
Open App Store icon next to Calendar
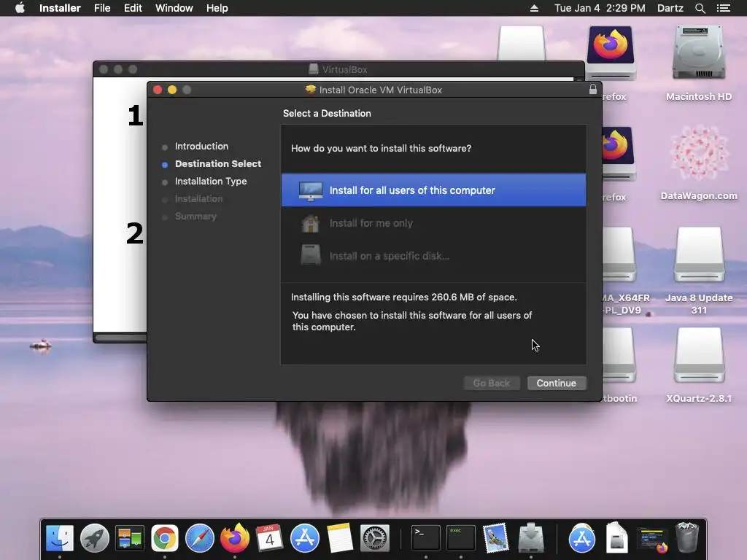click(305, 538)
